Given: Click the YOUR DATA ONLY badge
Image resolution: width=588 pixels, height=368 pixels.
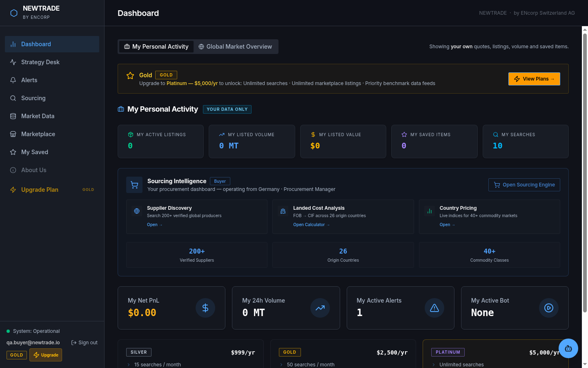Looking at the screenshot, I should point(227,109).
